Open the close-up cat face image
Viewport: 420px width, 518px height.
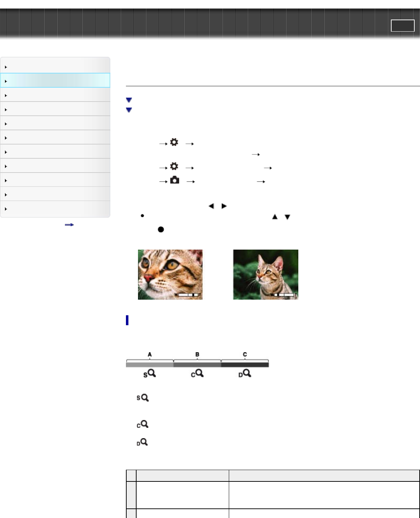(x=170, y=274)
